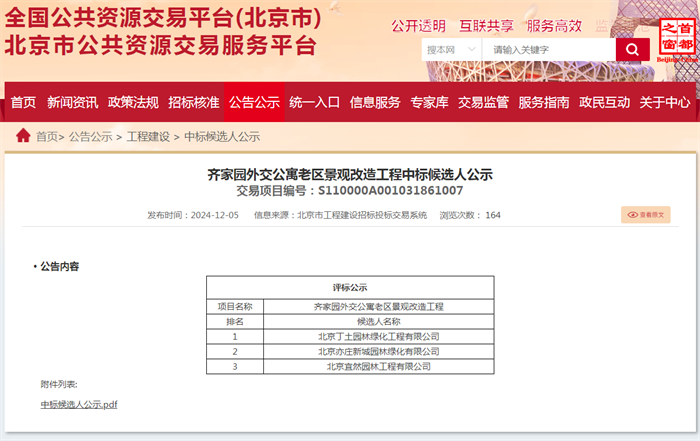Open 政民互动 navigation item
The height and width of the screenshot is (441, 700).
tap(604, 102)
